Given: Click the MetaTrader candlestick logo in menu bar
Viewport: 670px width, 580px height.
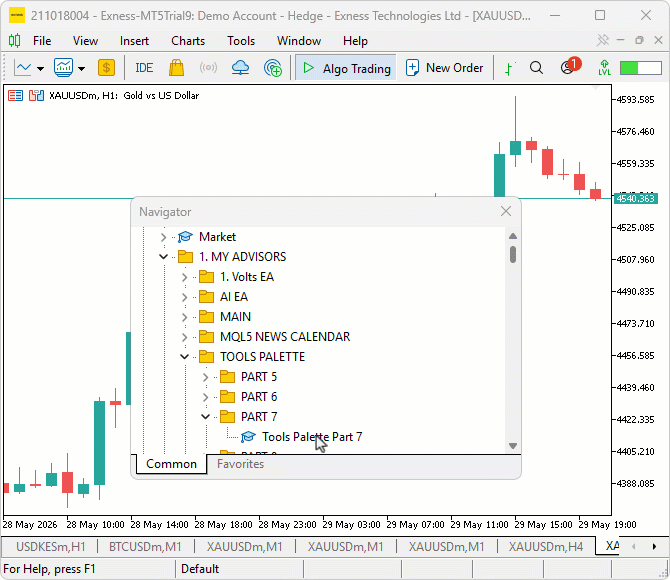Looking at the screenshot, I should (x=15, y=41).
